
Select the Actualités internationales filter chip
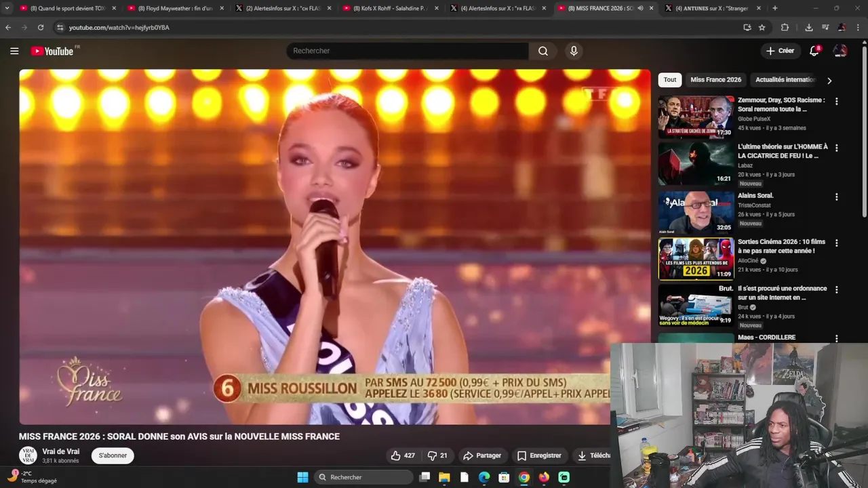point(784,79)
